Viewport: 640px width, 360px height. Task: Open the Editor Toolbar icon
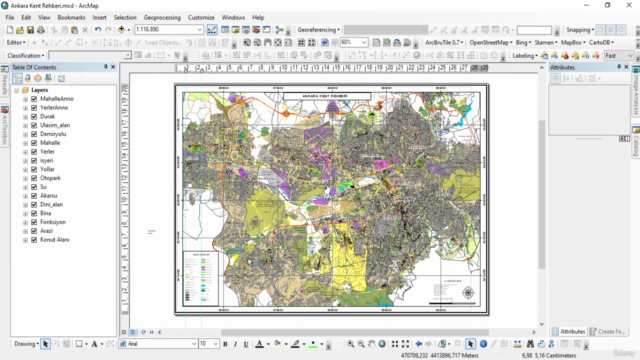[x=212, y=30]
